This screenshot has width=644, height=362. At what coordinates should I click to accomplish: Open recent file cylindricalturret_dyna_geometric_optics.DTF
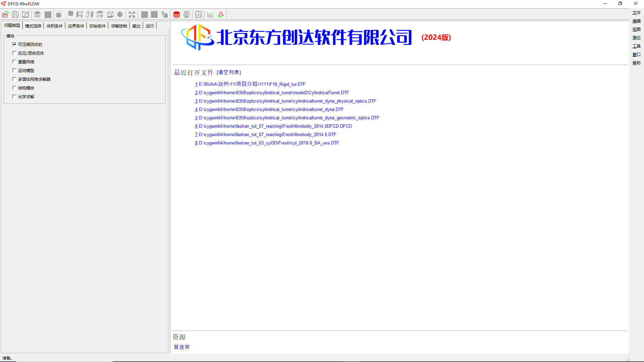tap(287, 118)
